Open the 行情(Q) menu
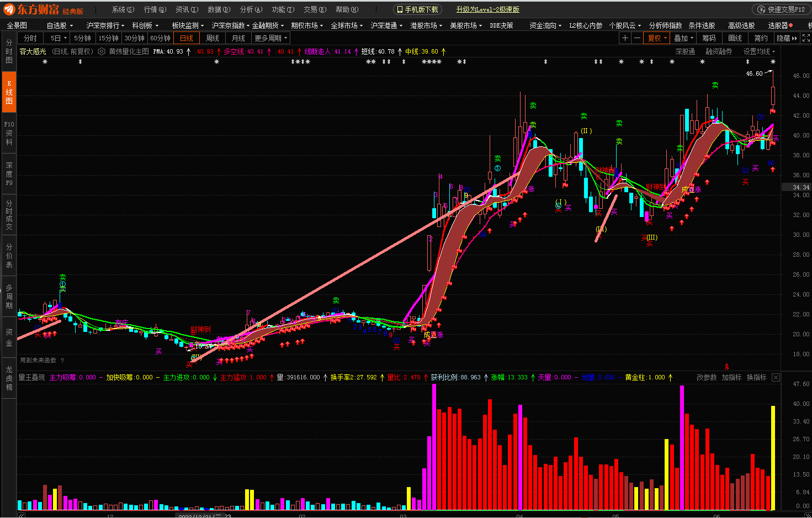This screenshot has width=812, height=518. pos(155,9)
